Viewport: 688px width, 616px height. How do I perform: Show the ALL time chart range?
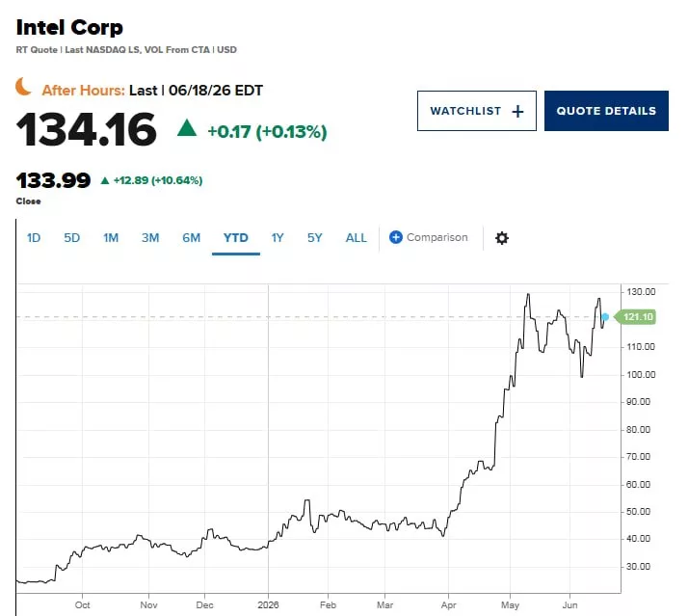coord(356,238)
